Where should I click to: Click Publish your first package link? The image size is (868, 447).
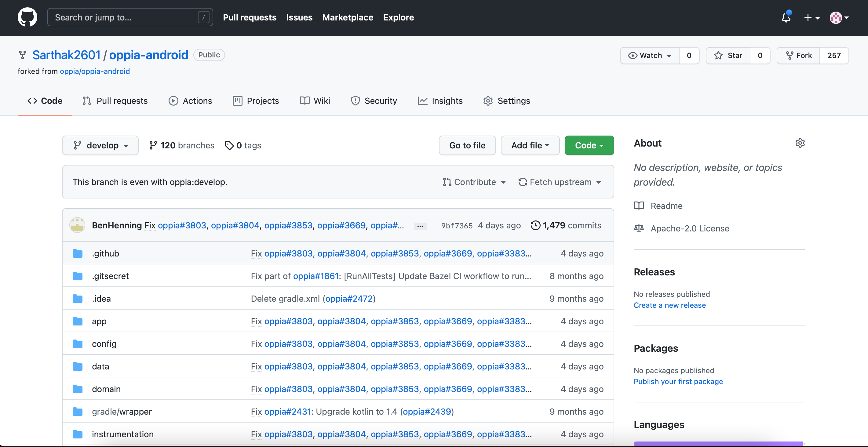[x=678, y=381]
